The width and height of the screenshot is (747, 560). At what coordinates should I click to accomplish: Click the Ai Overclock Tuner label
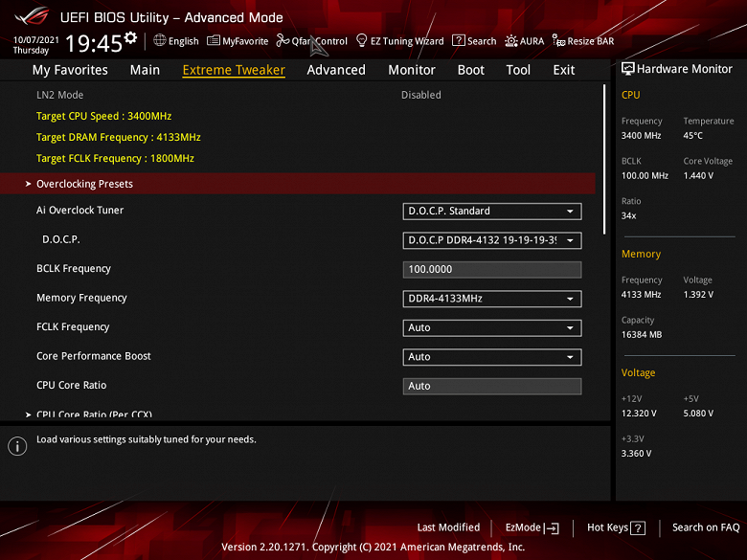coord(80,210)
